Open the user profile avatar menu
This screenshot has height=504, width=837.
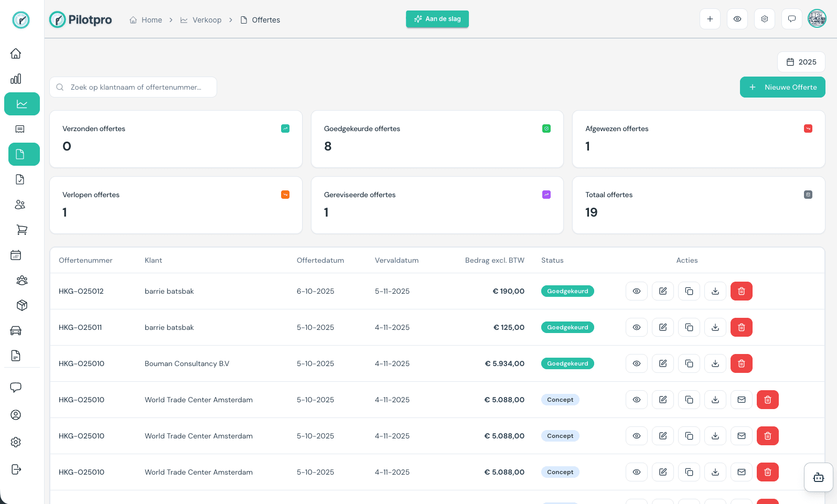817,19
